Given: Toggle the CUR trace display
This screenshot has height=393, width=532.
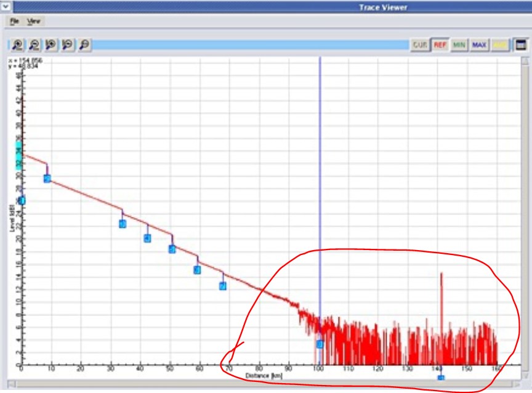Looking at the screenshot, I should pyautogui.click(x=420, y=45).
